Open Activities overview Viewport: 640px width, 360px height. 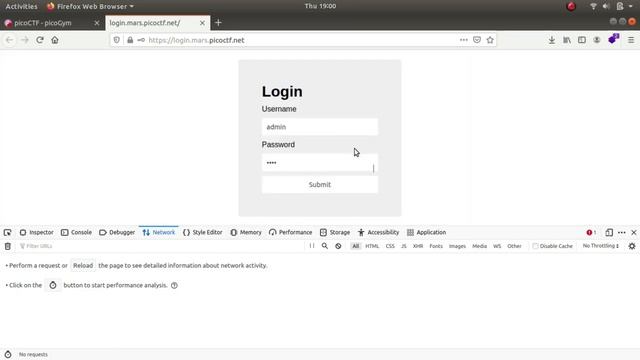21,6
